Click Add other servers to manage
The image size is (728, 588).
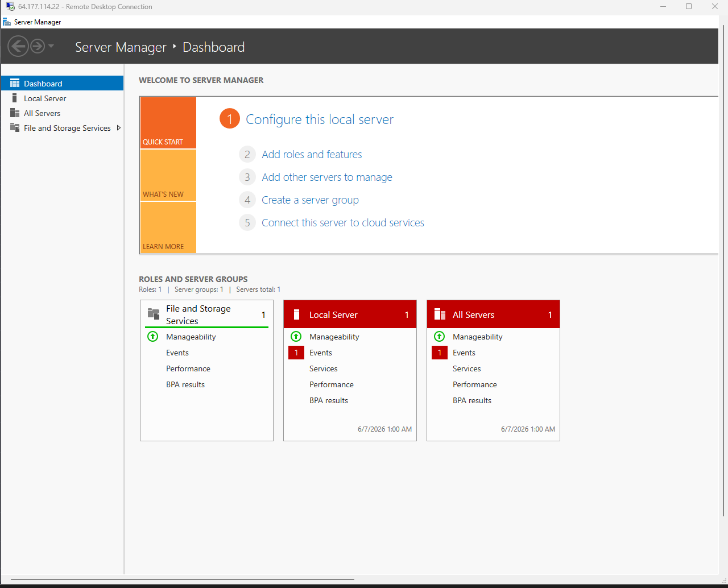click(x=327, y=177)
